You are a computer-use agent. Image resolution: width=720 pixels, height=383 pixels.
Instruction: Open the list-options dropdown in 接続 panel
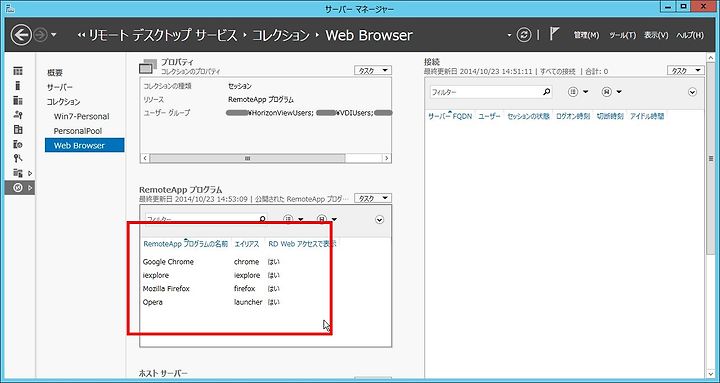(x=578, y=92)
